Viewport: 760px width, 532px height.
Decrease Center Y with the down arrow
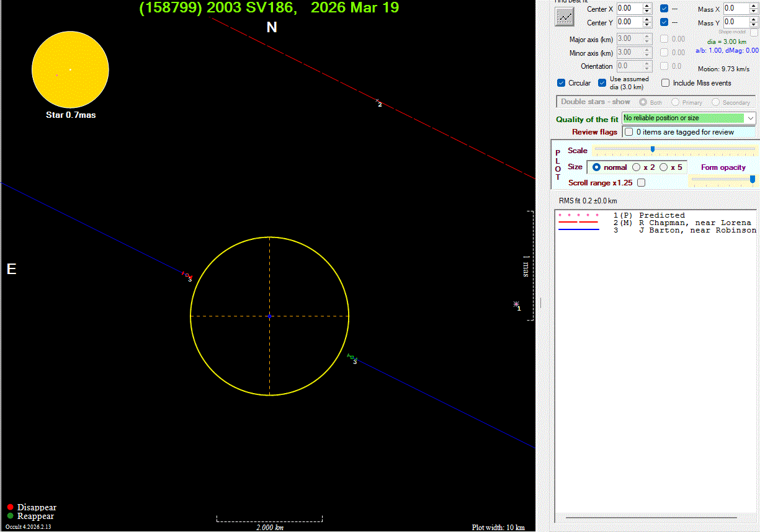tap(648, 25)
